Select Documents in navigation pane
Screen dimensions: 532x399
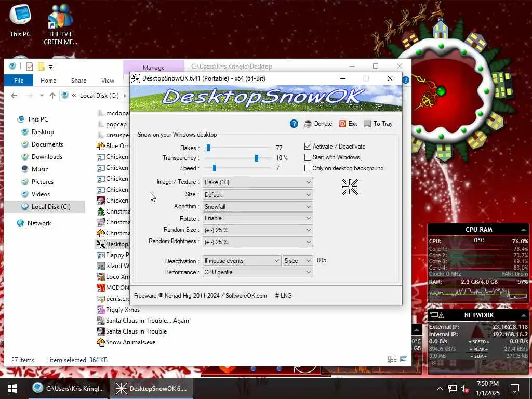(47, 144)
